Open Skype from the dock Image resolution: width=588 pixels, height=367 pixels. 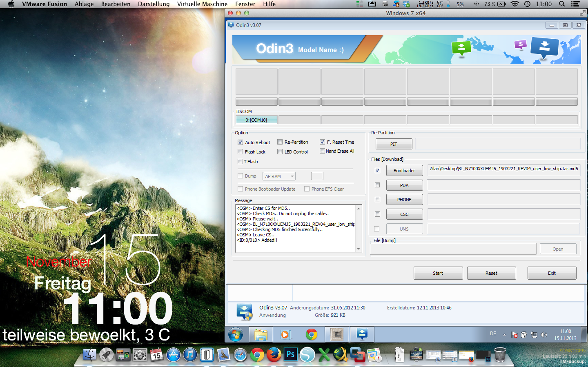coord(307,355)
